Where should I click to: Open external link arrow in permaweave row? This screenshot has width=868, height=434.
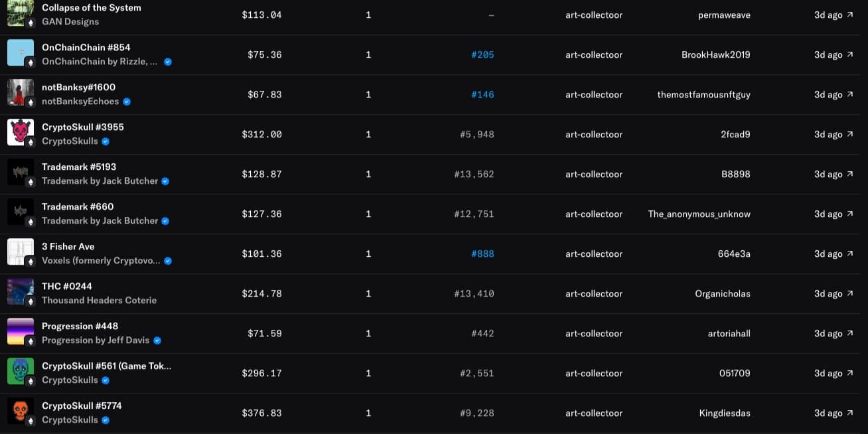850,15
